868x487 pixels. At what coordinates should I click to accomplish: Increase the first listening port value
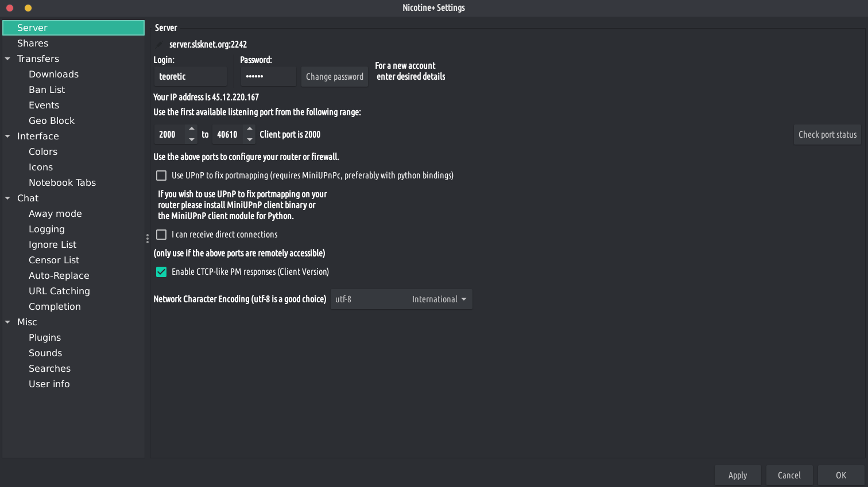pyautogui.click(x=192, y=129)
